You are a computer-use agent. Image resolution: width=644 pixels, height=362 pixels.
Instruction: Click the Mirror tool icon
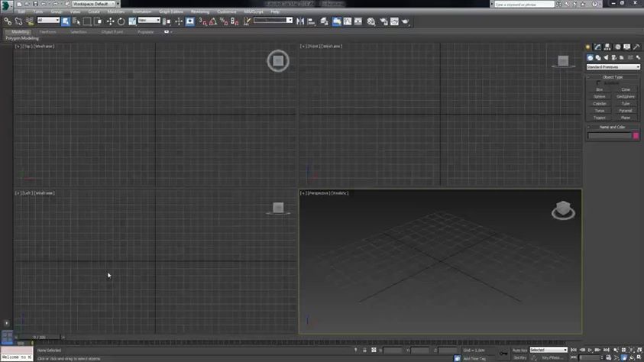click(300, 21)
